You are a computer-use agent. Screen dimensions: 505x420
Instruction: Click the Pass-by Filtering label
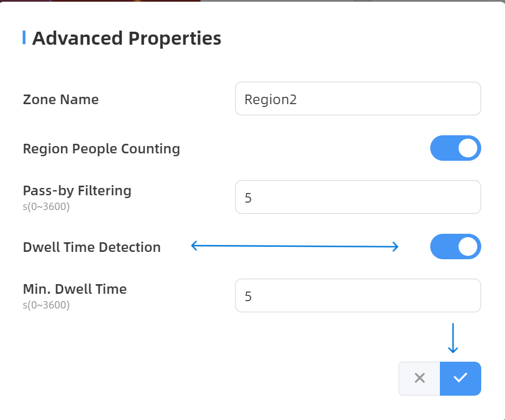(x=77, y=191)
